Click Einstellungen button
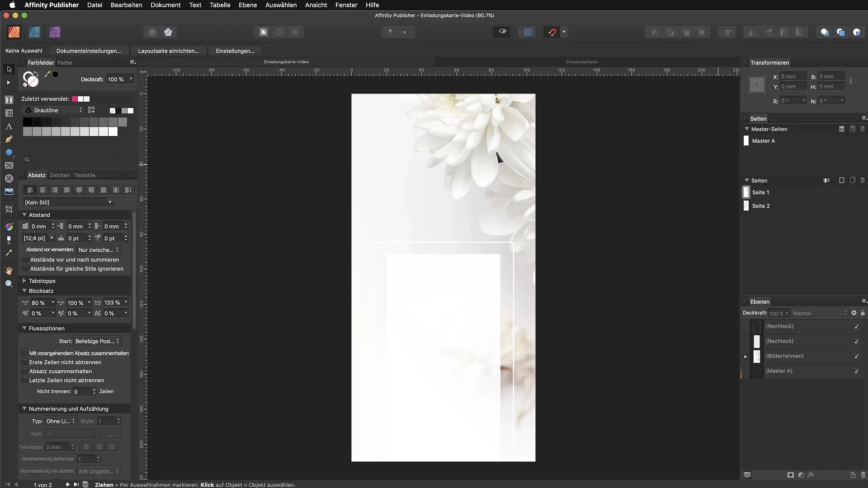The height and width of the screenshot is (488, 868). coord(235,51)
